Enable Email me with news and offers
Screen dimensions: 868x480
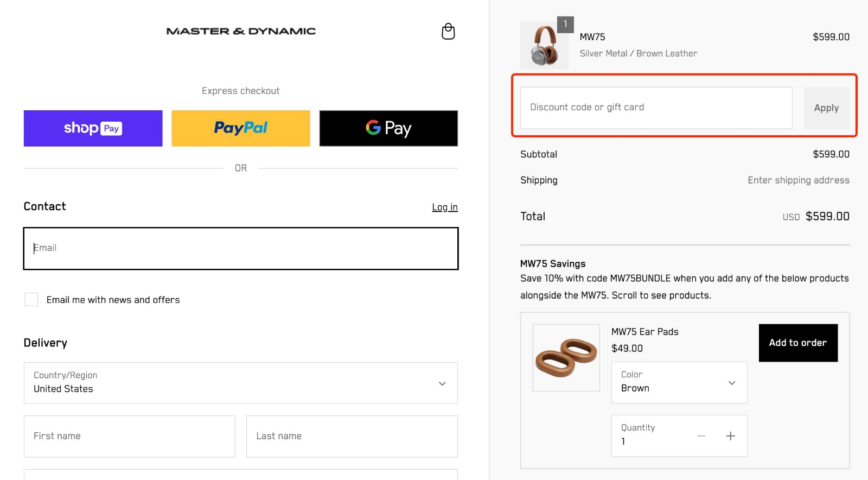point(31,299)
